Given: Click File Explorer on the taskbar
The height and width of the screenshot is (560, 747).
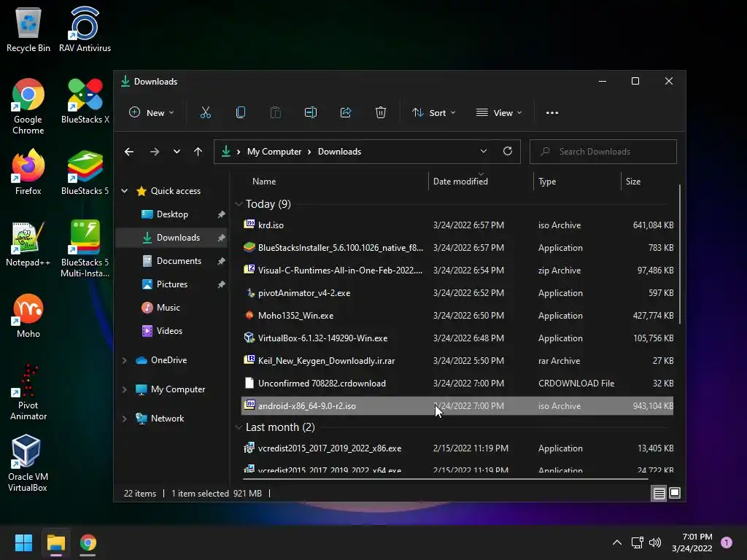Looking at the screenshot, I should [55, 542].
